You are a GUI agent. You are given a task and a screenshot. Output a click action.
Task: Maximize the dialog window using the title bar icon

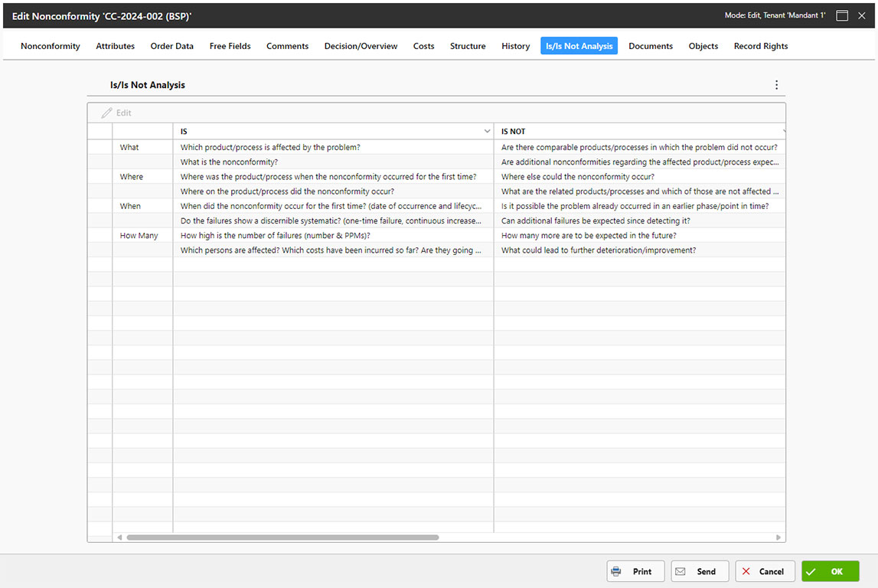[842, 15]
